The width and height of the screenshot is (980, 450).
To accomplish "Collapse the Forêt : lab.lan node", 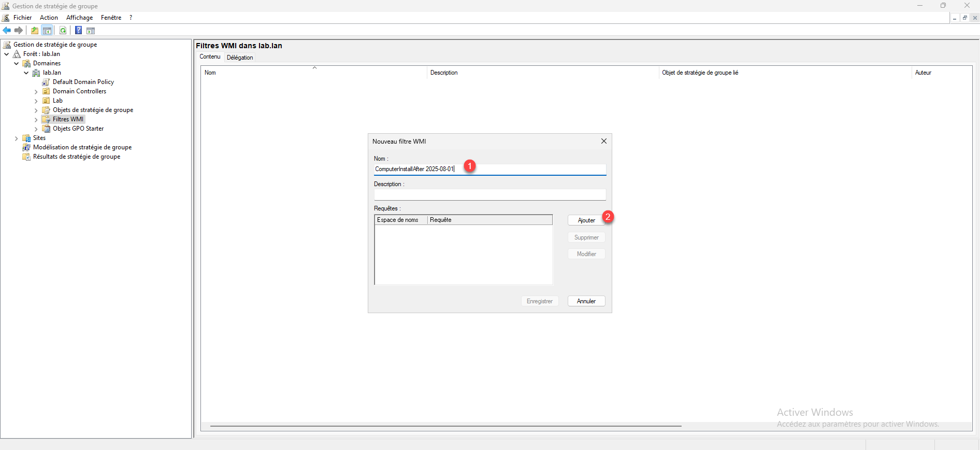I will 7,54.
